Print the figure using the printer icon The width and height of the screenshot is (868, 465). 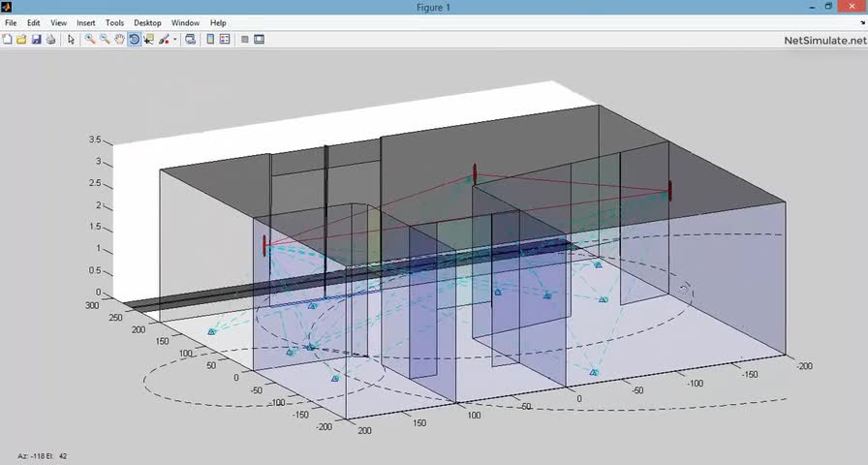pyautogui.click(x=50, y=40)
